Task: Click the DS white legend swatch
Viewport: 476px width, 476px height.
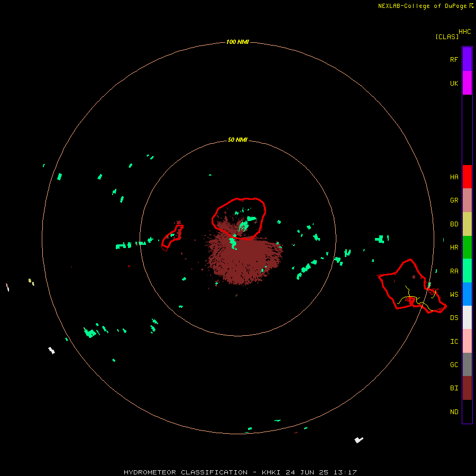Action: [467, 317]
